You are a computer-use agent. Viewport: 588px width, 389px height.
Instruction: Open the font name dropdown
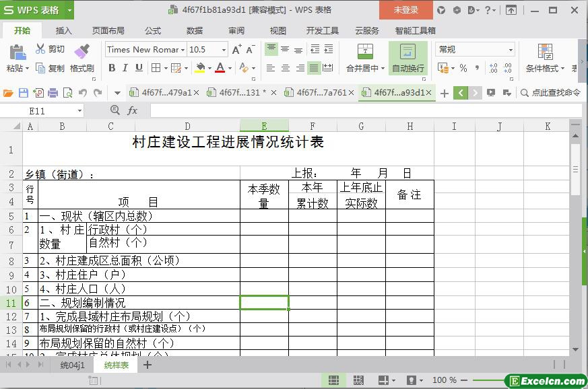pos(183,49)
